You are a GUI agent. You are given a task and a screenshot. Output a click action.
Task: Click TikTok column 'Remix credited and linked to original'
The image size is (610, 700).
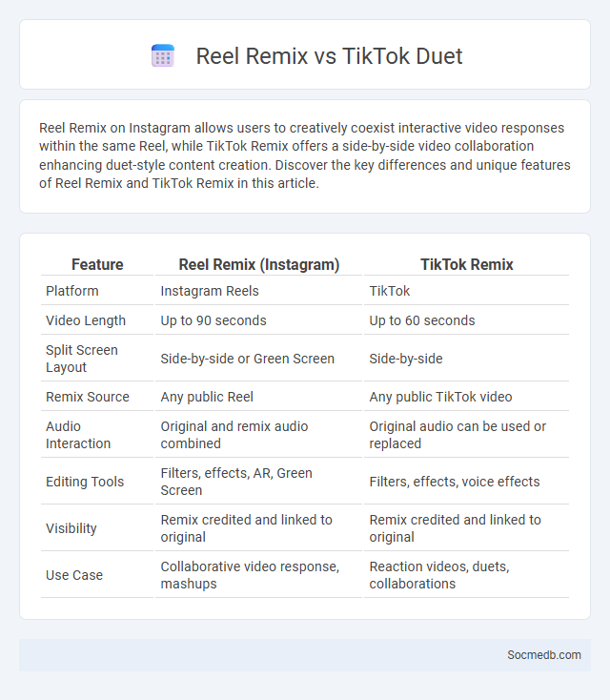point(455,528)
